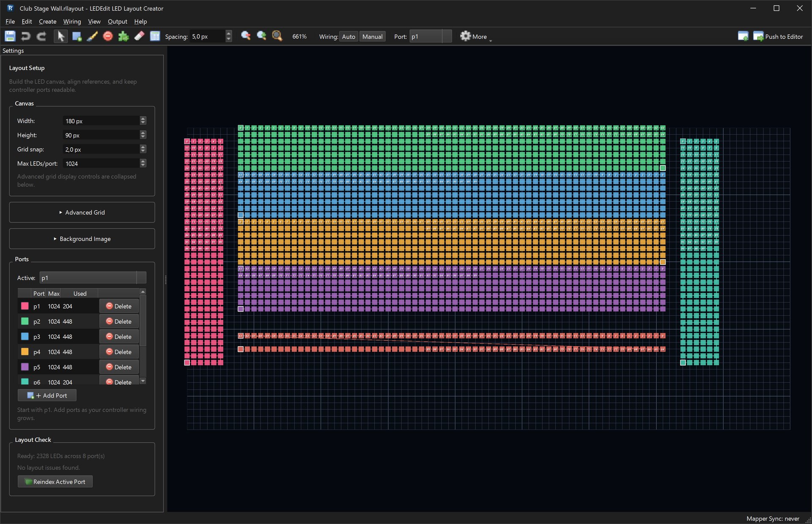Increase Spacing value with up arrow
Screen dimensions: 812x524
coord(229,33)
